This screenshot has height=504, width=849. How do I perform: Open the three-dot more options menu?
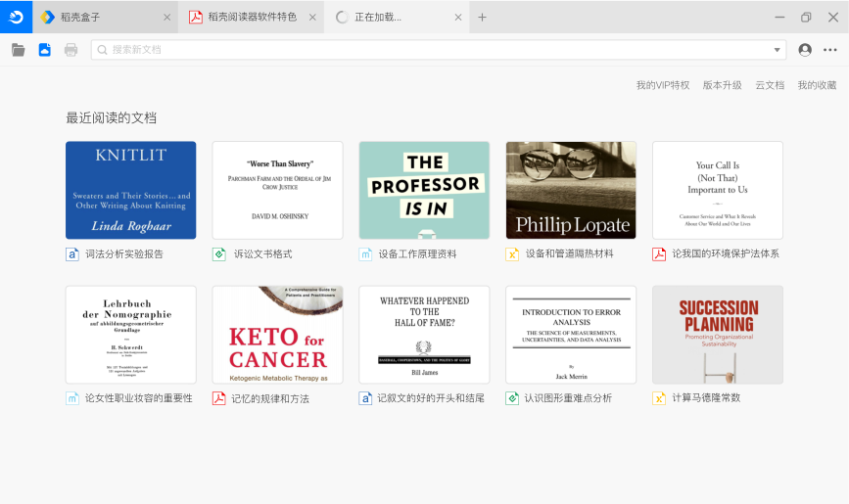click(830, 50)
